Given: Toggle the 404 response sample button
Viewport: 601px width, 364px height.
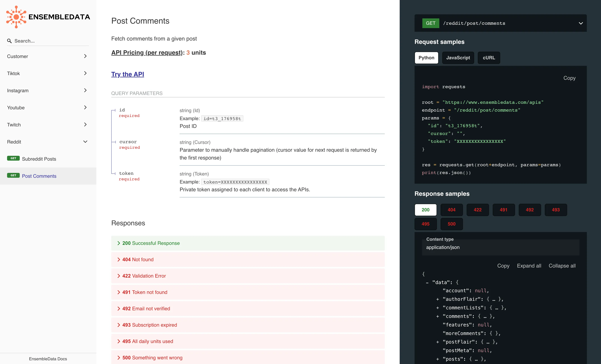Looking at the screenshot, I should (x=451, y=210).
